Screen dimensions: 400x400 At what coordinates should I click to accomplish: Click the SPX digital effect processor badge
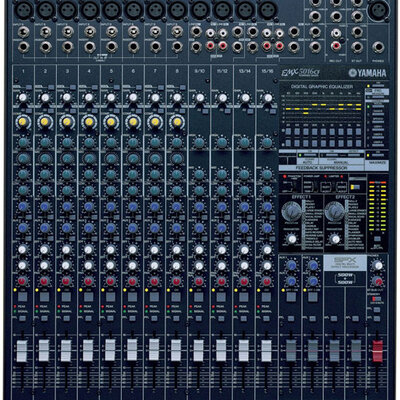pos(345,264)
